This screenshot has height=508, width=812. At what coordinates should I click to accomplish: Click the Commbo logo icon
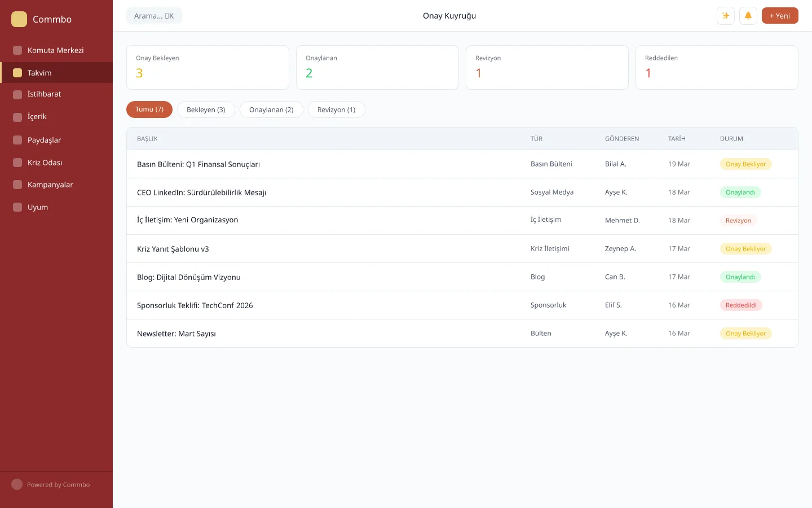(19, 19)
